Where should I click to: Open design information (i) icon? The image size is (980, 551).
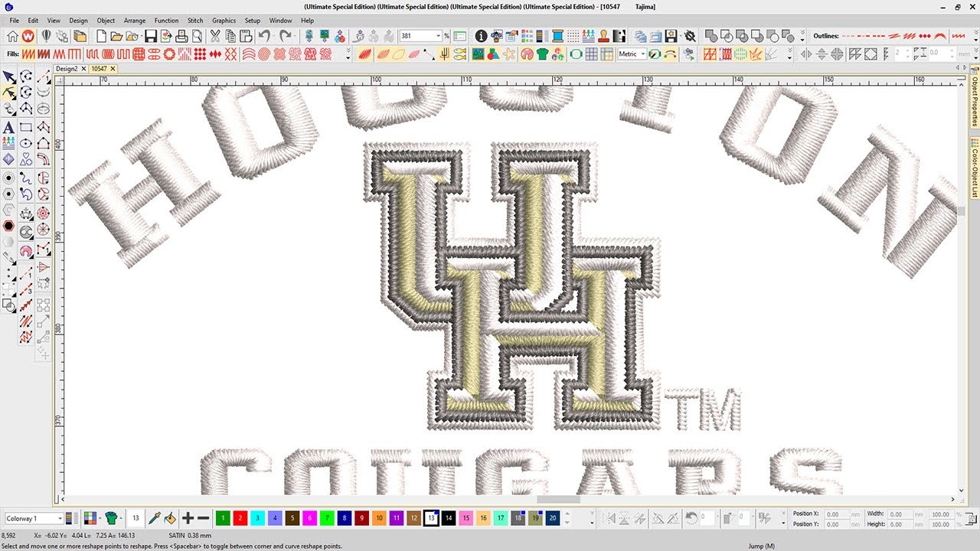pos(481,36)
